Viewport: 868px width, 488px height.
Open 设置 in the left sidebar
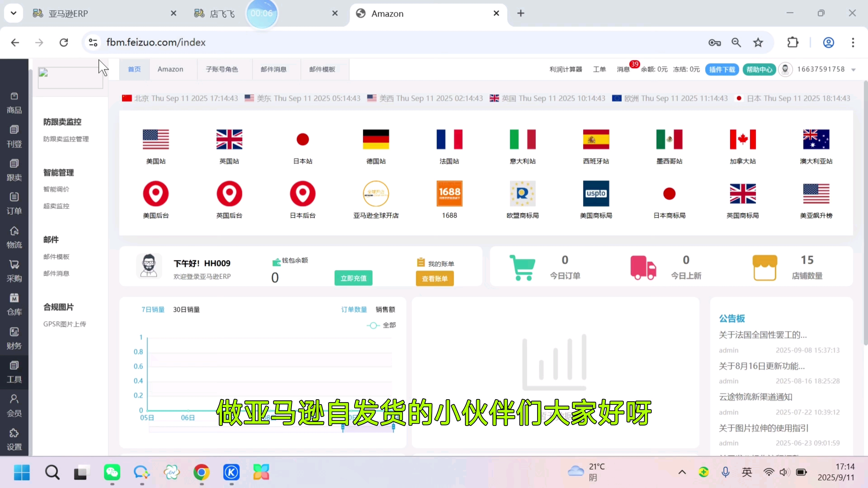(x=14, y=440)
